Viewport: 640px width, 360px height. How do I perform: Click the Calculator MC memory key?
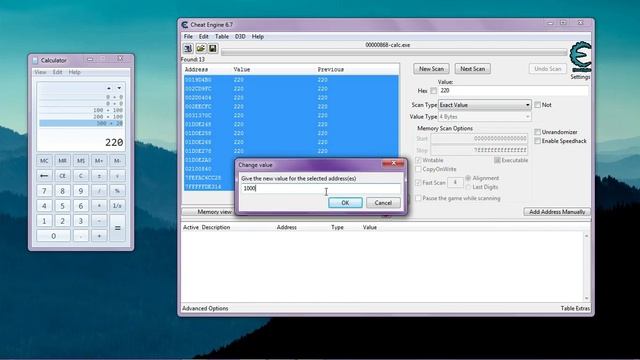(44, 161)
